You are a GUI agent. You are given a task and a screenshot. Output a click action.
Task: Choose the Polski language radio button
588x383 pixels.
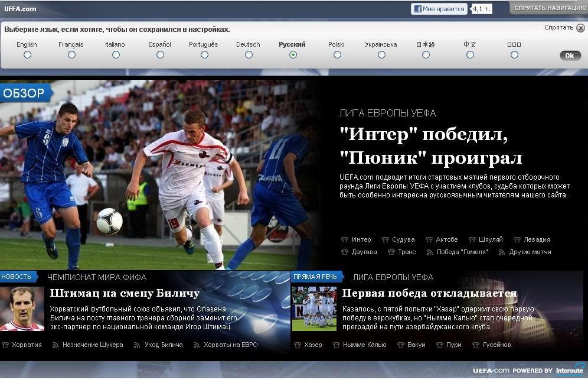coord(337,55)
